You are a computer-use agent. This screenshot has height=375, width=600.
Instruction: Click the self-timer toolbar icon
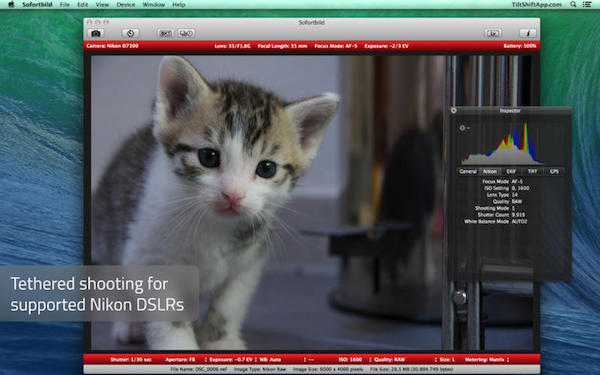[x=130, y=33]
